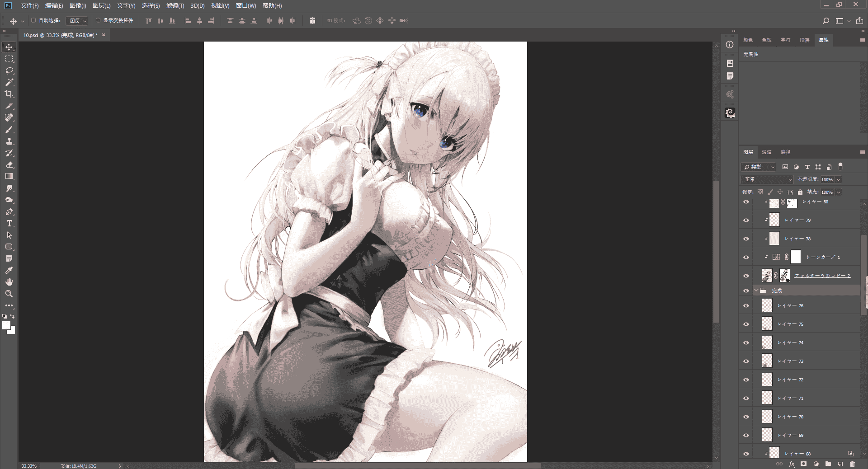Switch to the 路径 tab

click(x=786, y=152)
